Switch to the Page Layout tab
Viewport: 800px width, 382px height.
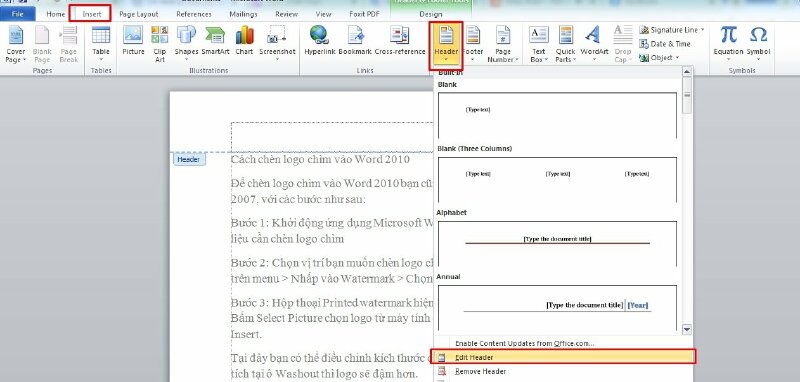pyautogui.click(x=139, y=14)
